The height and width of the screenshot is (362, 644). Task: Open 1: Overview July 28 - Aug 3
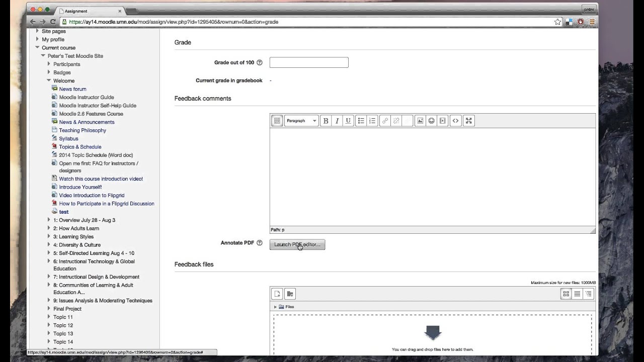tap(85, 220)
